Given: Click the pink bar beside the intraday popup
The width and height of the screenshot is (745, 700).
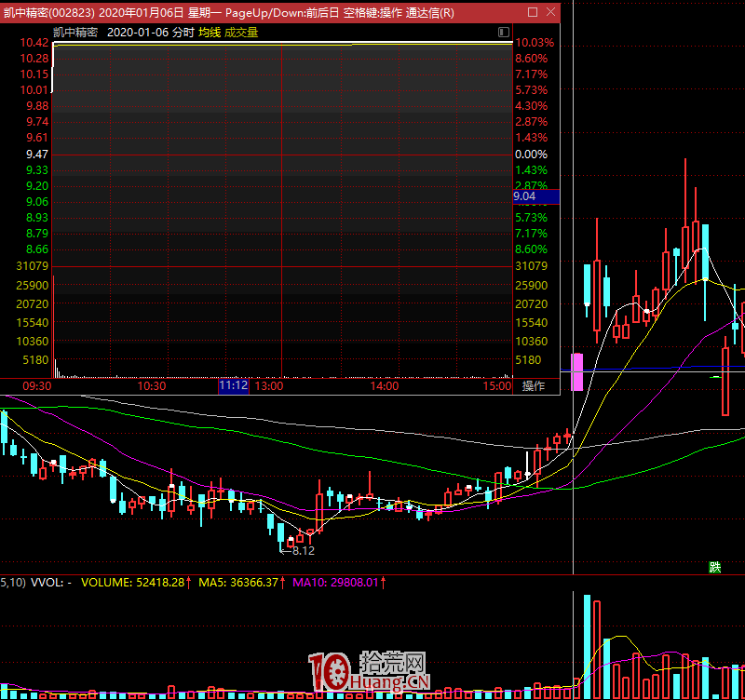Looking at the screenshot, I should tap(576, 370).
